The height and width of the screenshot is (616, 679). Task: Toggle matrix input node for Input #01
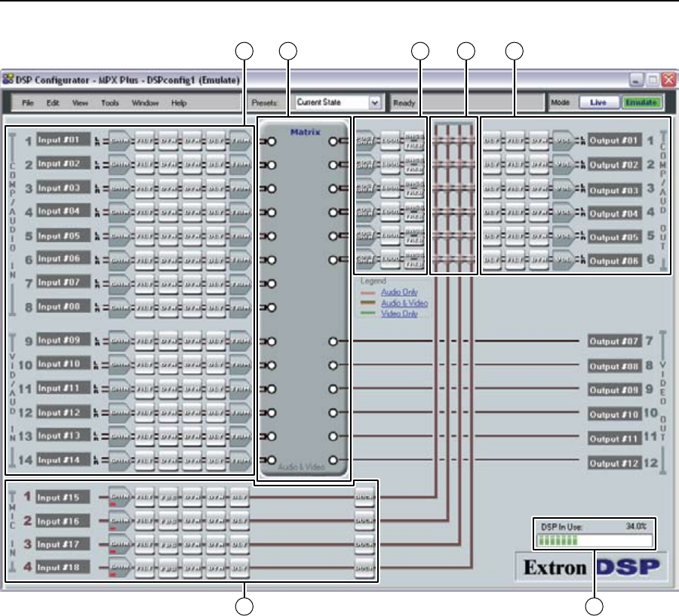point(272,142)
